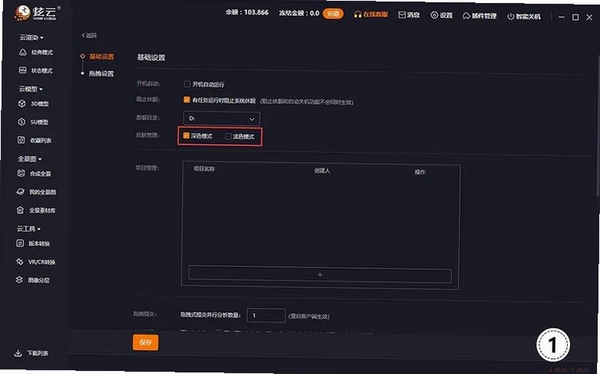Click the 皮肤管理 field label
Image resolution: width=600 pixels, height=374 pixels.
147,135
